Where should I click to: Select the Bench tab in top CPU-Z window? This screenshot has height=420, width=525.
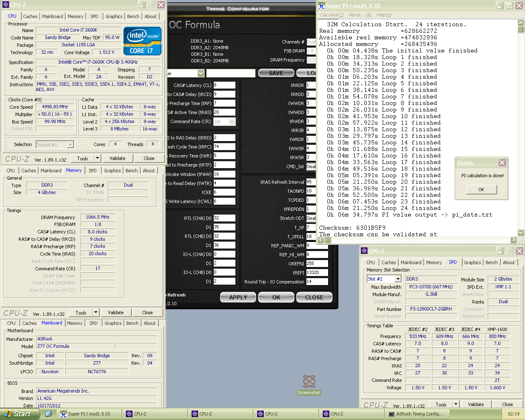click(x=133, y=16)
